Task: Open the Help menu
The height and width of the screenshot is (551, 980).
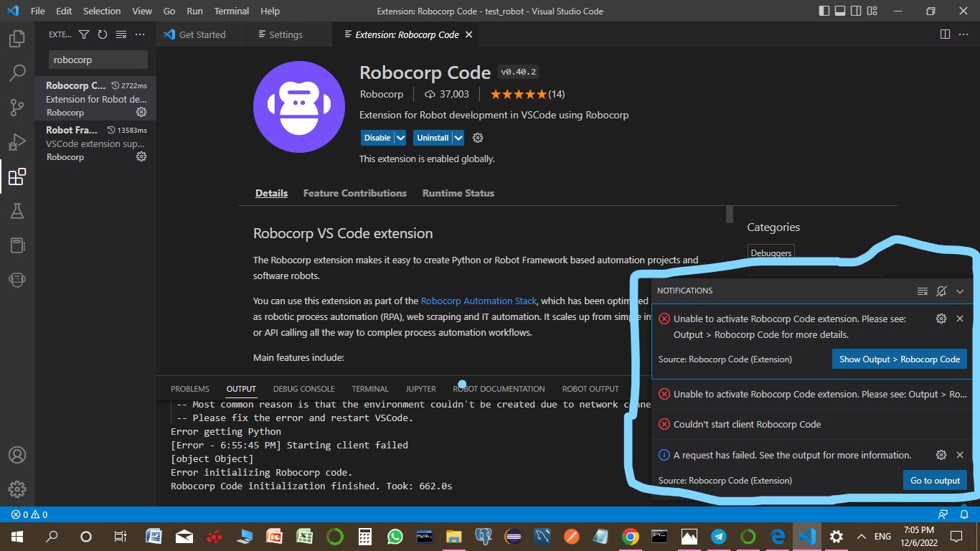Action: 270,11
